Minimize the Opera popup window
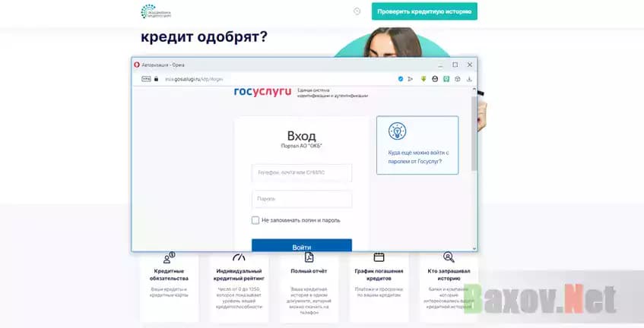The image size is (644, 328). coord(441,65)
